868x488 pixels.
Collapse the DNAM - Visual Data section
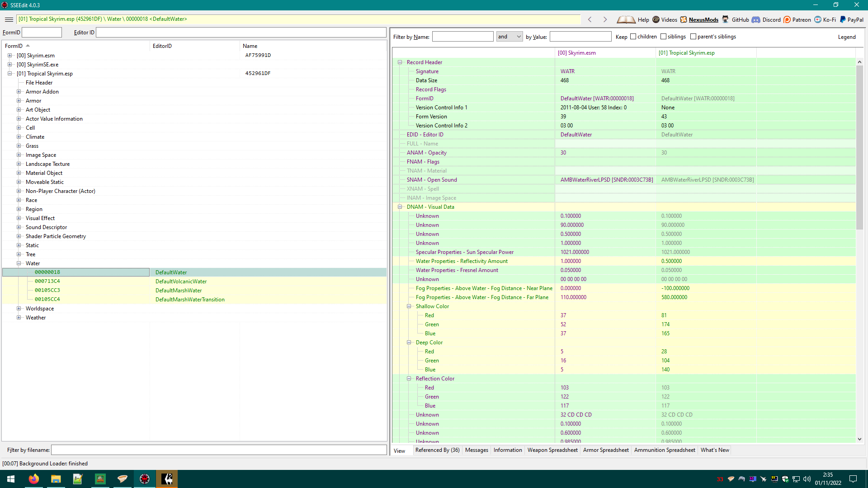tap(400, 207)
